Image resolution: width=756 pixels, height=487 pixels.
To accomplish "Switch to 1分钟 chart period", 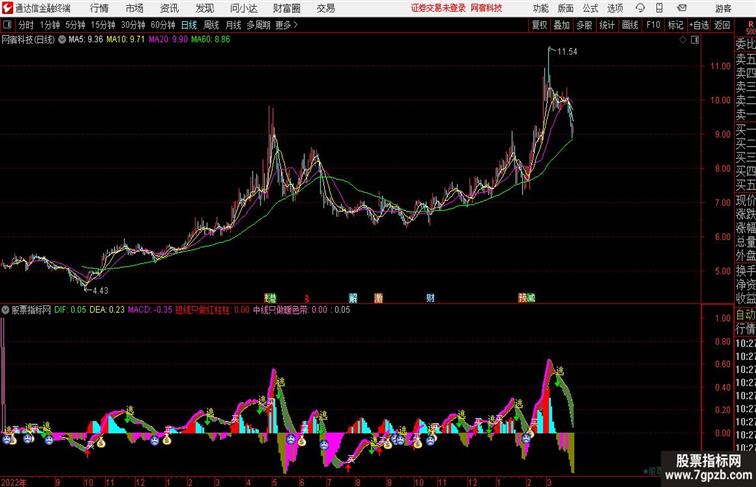I will 50,25.
